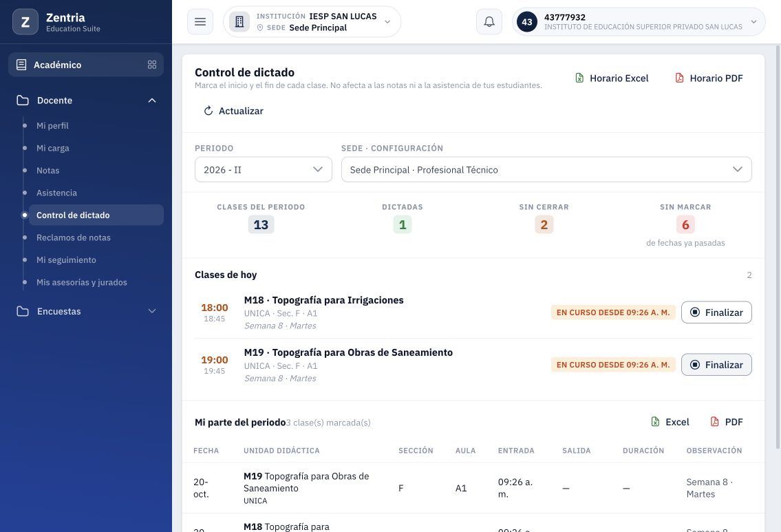Select Control de dictado in sidebar

point(96,215)
